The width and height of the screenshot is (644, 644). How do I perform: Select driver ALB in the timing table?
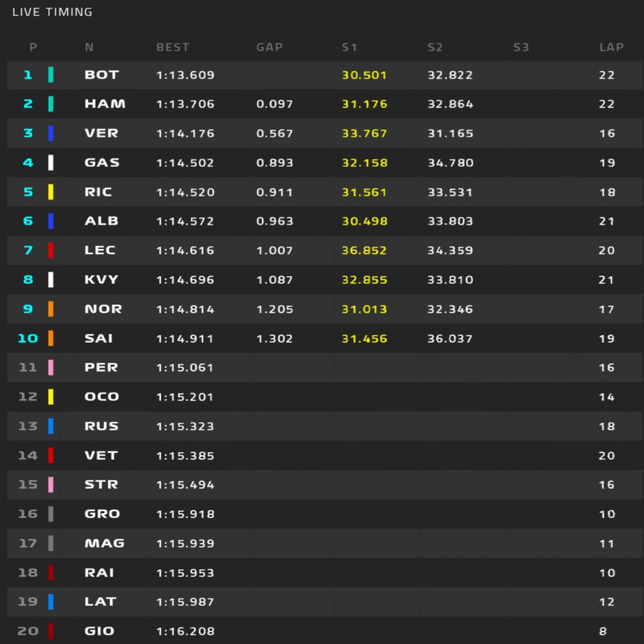click(102, 221)
